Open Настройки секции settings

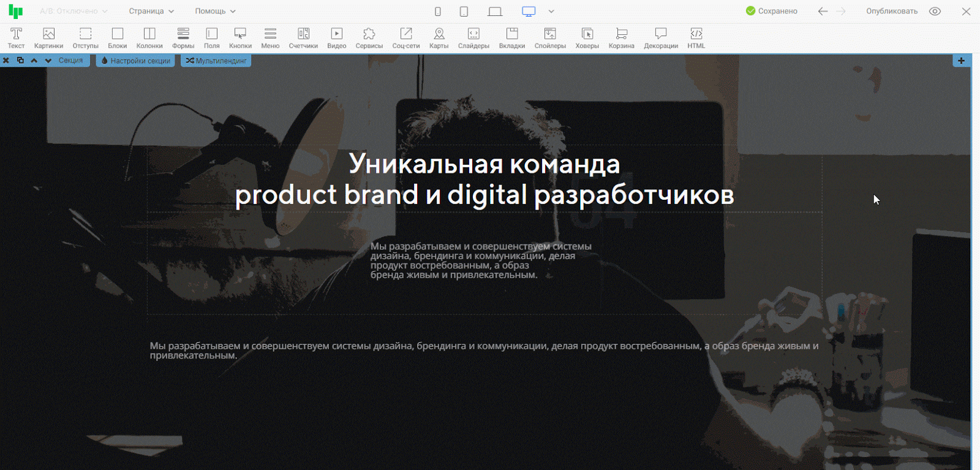[x=135, y=61]
